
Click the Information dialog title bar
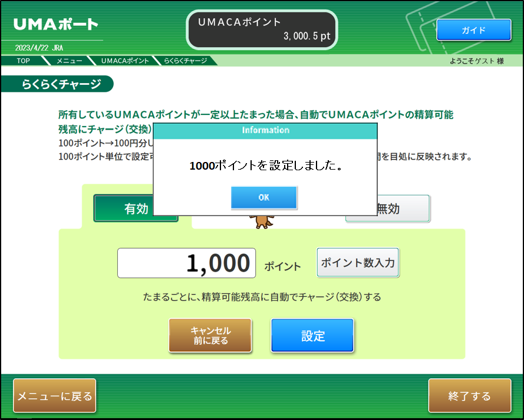(265, 130)
